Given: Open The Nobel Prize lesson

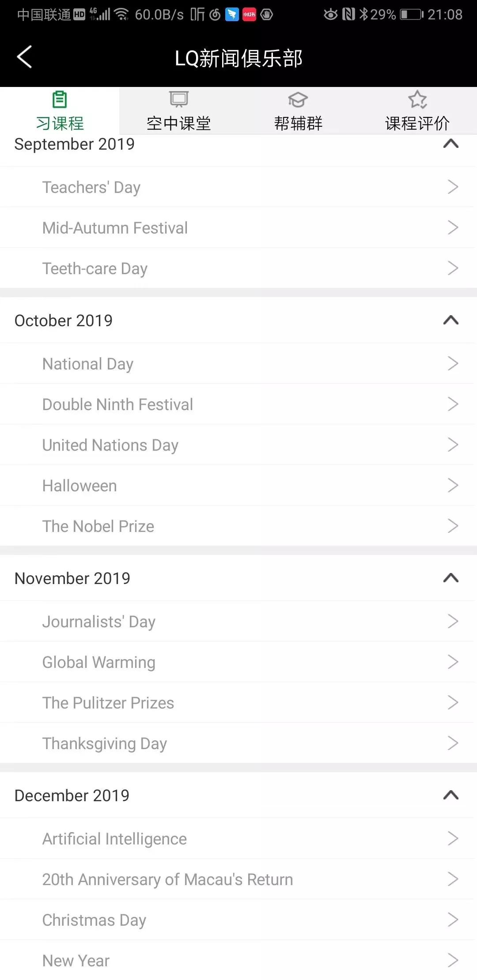Looking at the screenshot, I should click(x=98, y=526).
